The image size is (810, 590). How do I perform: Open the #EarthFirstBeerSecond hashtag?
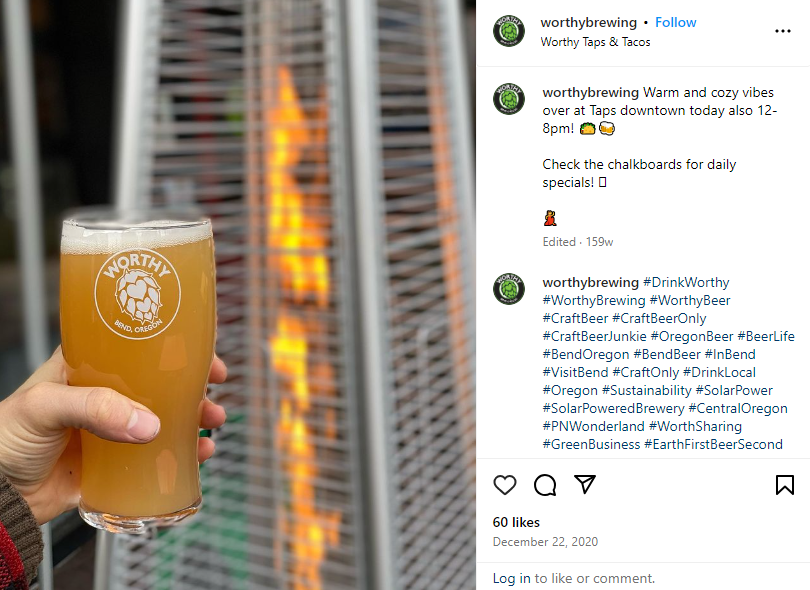(x=713, y=444)
